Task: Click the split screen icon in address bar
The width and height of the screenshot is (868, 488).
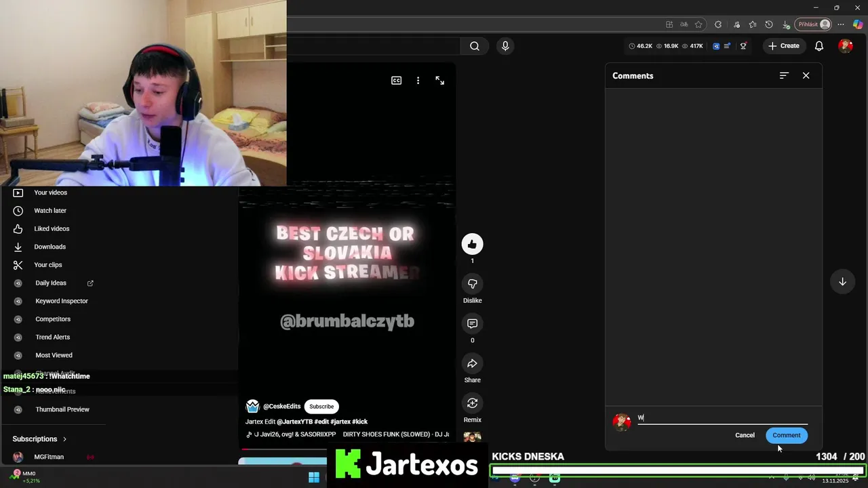Action: tap(669, 24)
